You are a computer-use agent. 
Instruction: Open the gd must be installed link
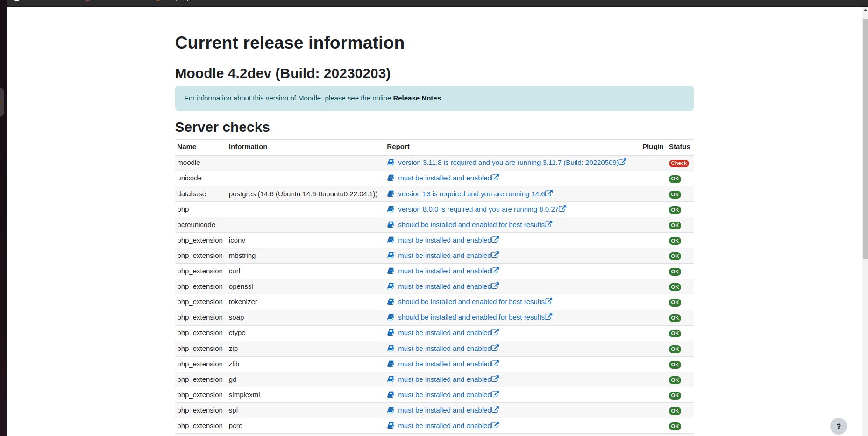tap(445, 379)
